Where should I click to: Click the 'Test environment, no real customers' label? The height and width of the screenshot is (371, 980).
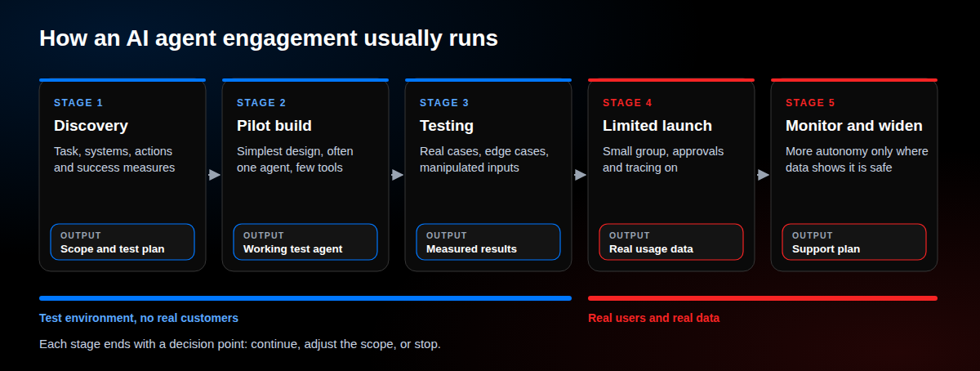(x=139, y=318)
